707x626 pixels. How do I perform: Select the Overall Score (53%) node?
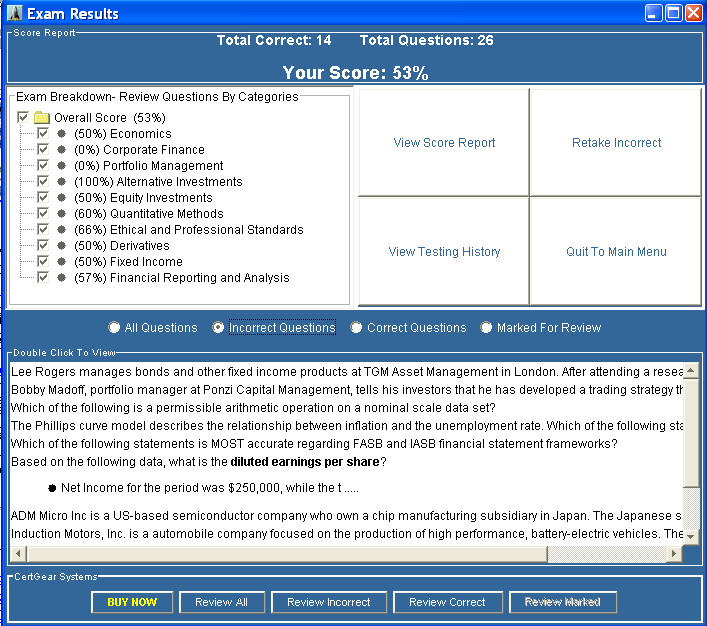click(110, 118)
